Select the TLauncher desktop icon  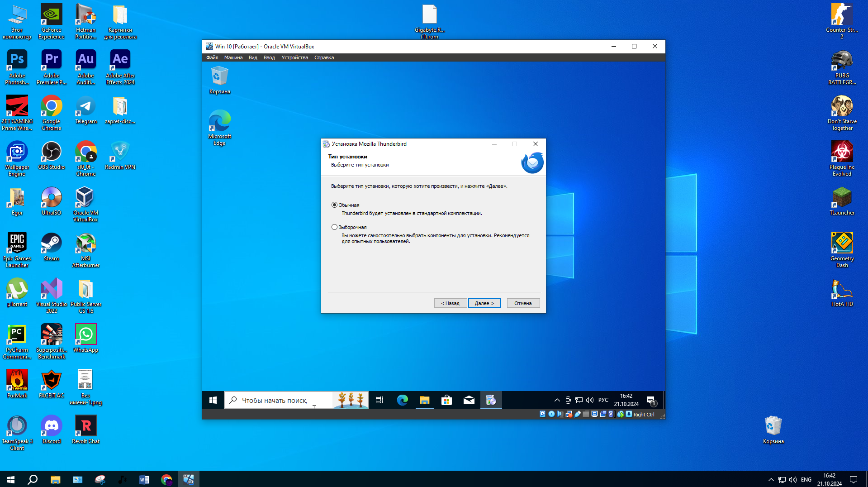click(842, 201)
